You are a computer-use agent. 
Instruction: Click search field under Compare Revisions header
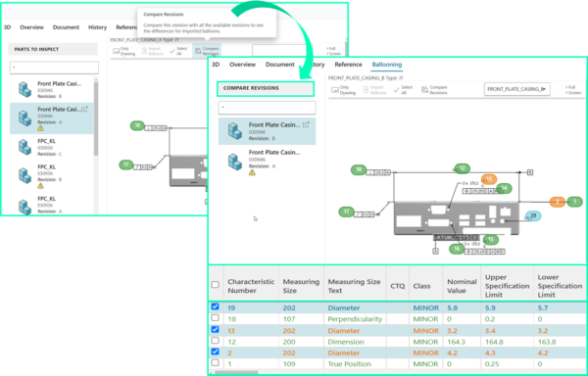coord(267,108)
